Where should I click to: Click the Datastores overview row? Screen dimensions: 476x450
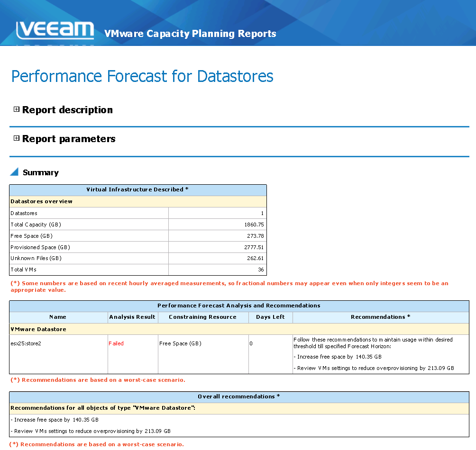click(138, 202)
